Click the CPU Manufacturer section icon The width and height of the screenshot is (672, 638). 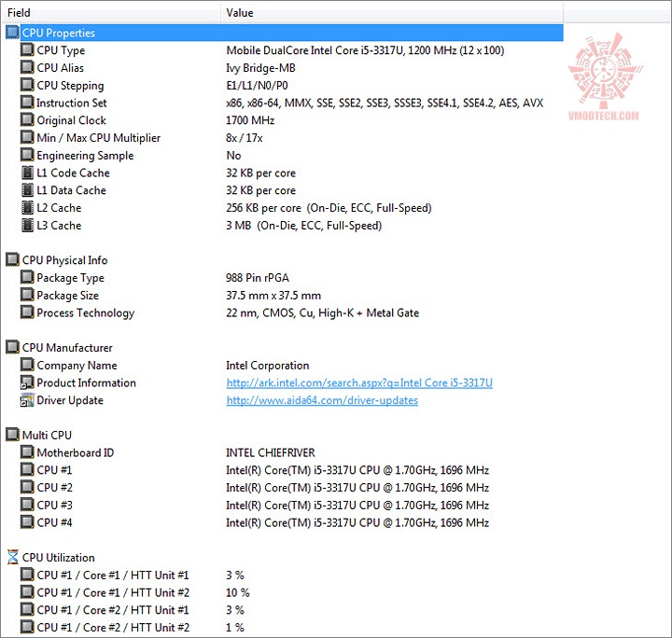[12, 347]
